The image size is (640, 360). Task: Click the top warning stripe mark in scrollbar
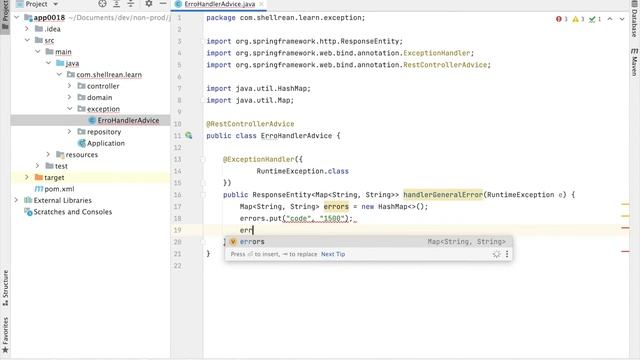pyautogui.click(x=625, y=204)
